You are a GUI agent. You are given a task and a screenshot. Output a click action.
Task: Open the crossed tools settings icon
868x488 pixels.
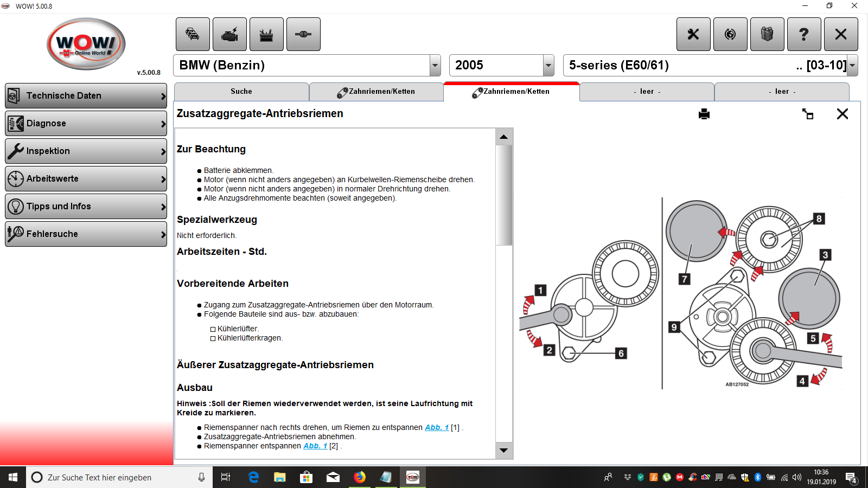(693, 34)
